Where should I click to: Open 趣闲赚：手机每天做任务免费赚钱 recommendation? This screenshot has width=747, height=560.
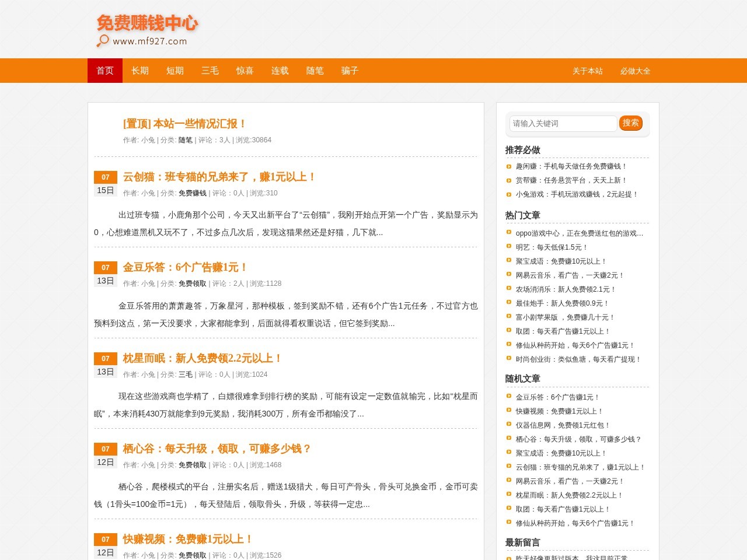tap(571, 166)
